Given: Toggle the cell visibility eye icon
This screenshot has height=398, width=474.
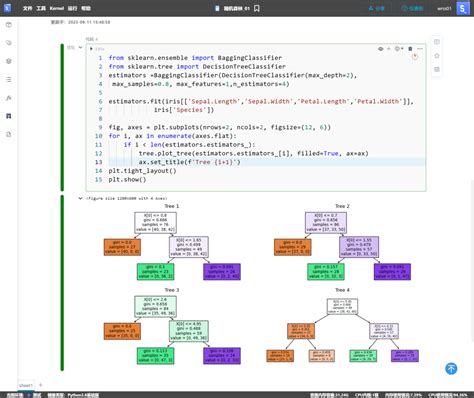Looking at the screenshot, I should point(381,49).
